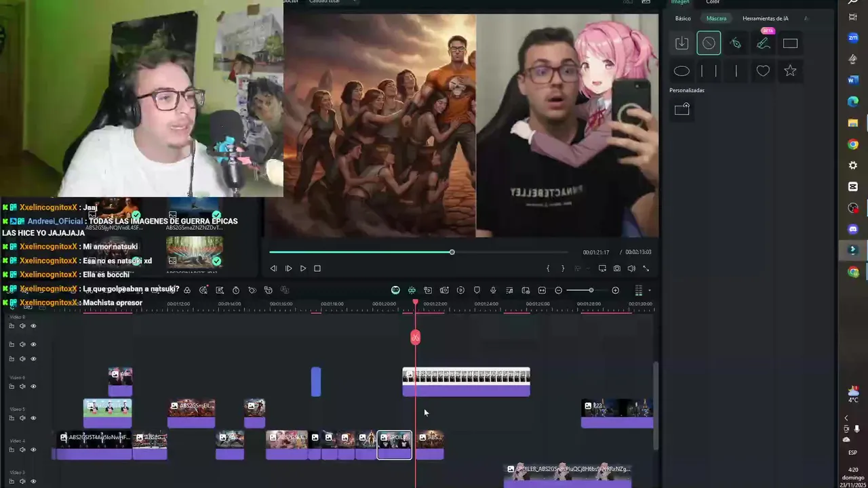Click the preview volume speaker icon
The height and width of the screenshot is (488, 868).
[x=631, y=268]
